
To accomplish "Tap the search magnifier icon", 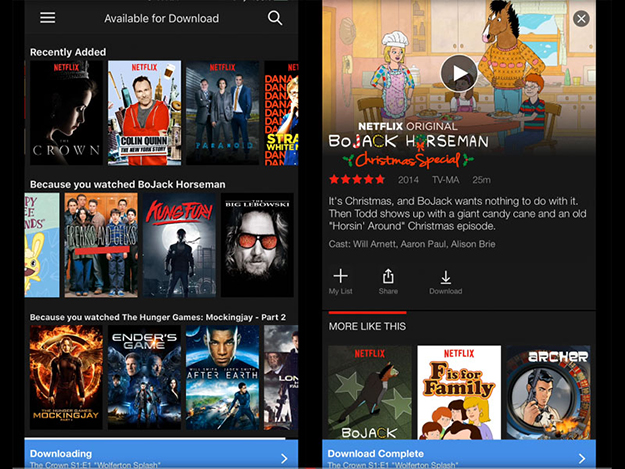I will [275, 18].
